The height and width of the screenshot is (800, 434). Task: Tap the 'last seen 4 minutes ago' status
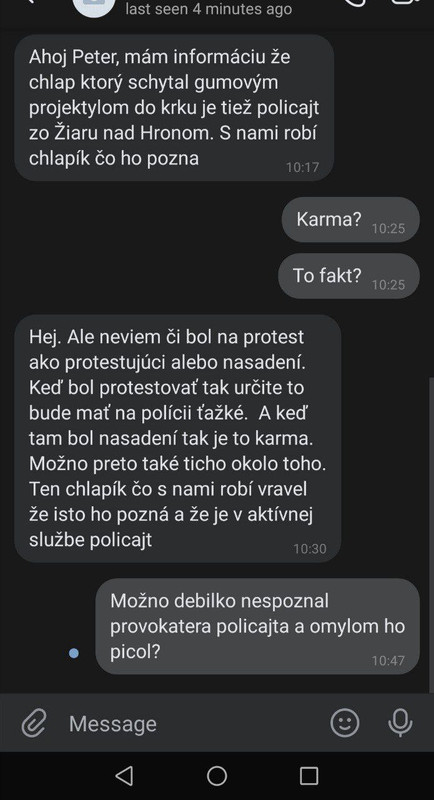click(x=209, y=9)
